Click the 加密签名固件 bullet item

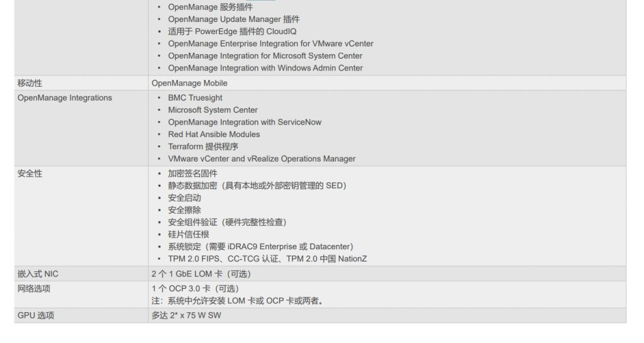click(193, 173)
